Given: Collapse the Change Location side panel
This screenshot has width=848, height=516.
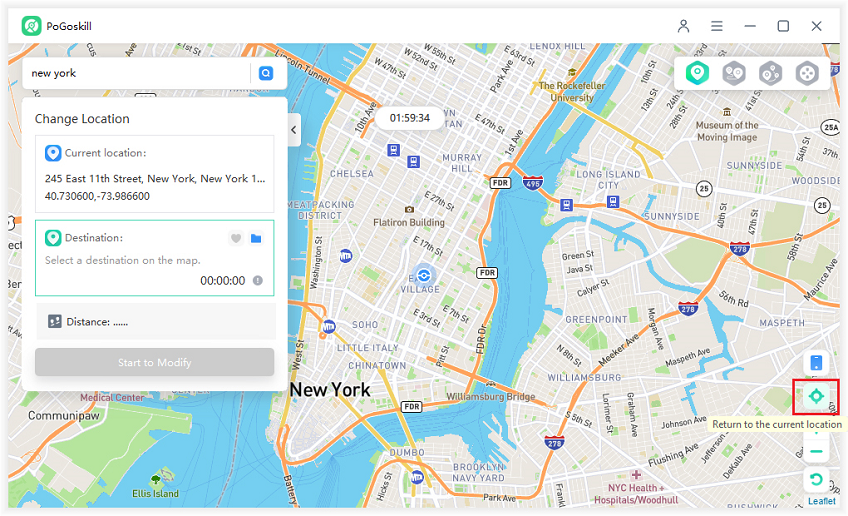Looking at the screenshot, I should [294, 130].
